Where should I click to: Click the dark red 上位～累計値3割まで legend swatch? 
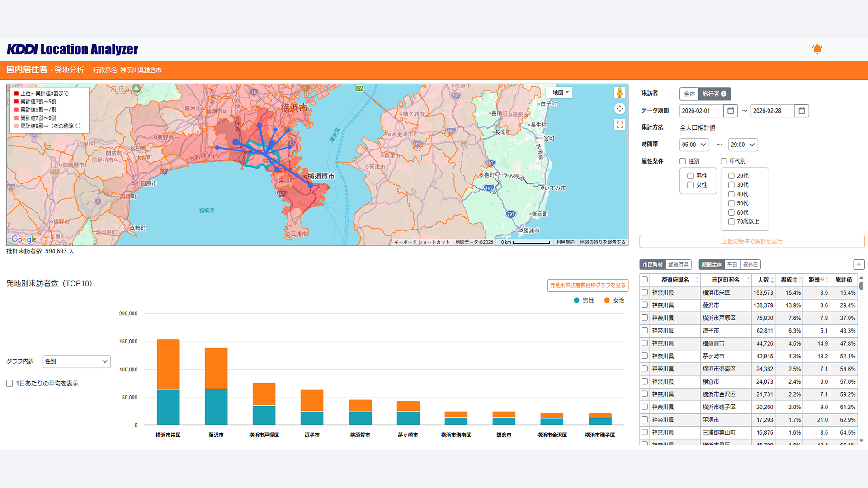coord(16,94)
